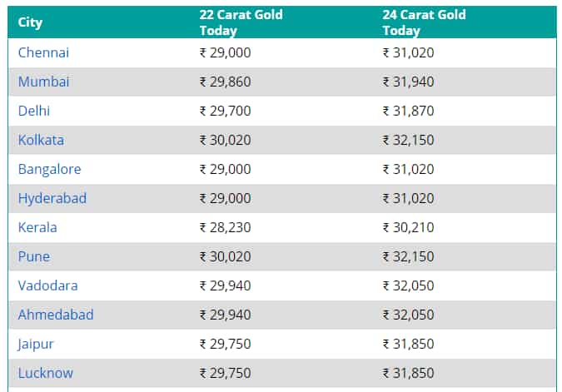Click Kerala's 22 carat price ₹ 28,230
The width and height of the screenshot is (562, 392).
click(x=226, y=227)
